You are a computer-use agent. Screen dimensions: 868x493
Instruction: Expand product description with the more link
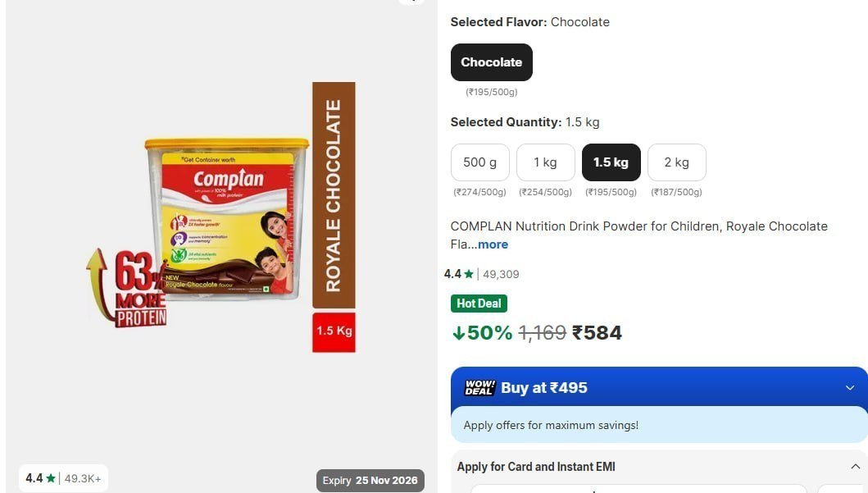[493, 244]
